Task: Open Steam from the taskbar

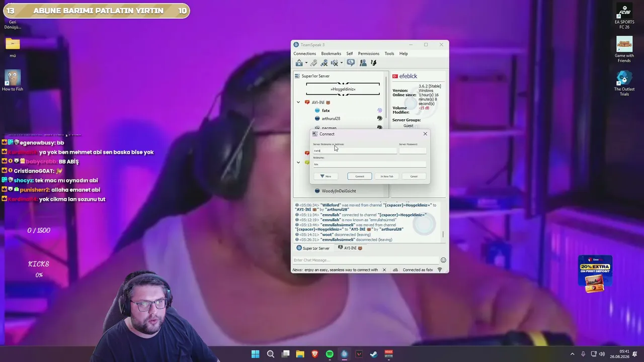Action: click(374, 354)
